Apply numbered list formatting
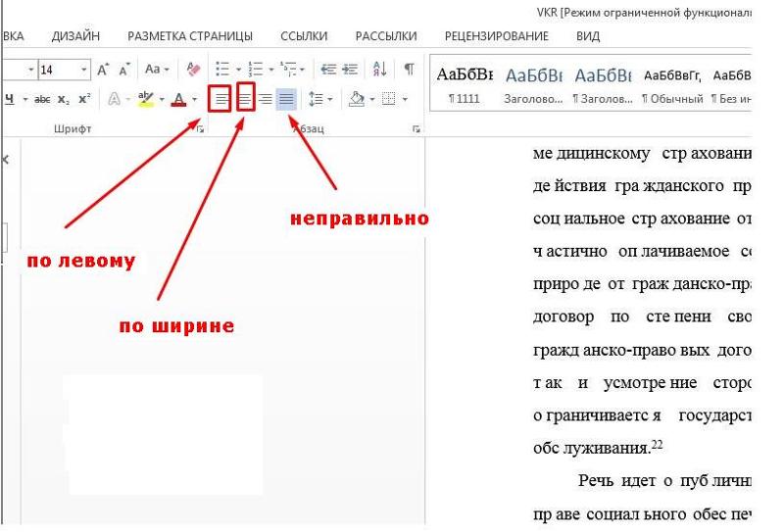 click(x=256, y=69)
